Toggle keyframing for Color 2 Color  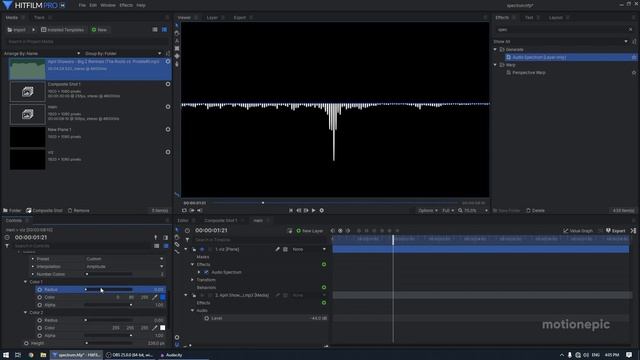tap(40, 328)
